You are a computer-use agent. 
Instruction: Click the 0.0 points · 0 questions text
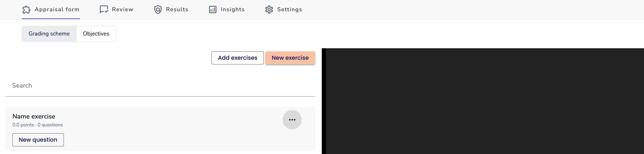tap(37, 125)
